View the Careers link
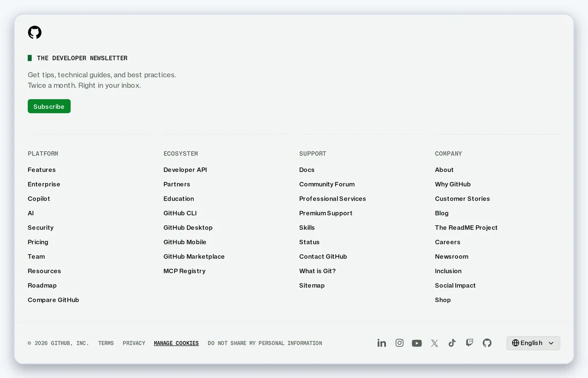The image size is (588, 378). click(x=448, y=242)
